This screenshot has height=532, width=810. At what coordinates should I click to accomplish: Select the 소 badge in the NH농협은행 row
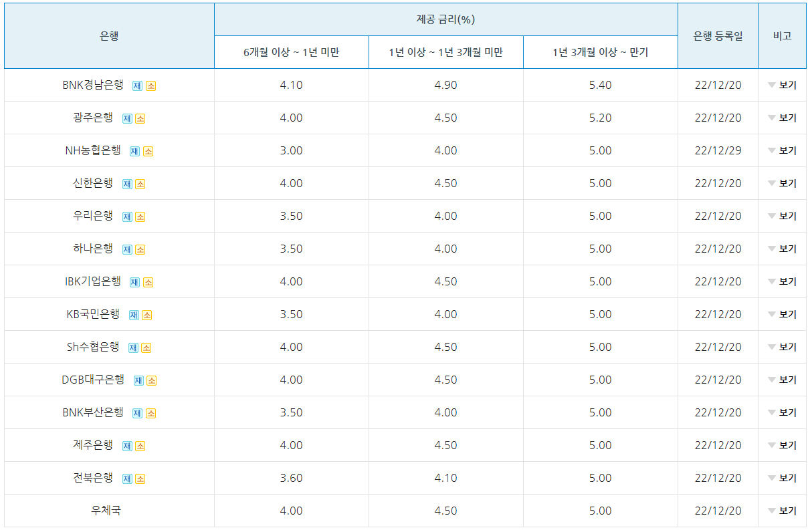pyautogui.click(x=148, y=151)
